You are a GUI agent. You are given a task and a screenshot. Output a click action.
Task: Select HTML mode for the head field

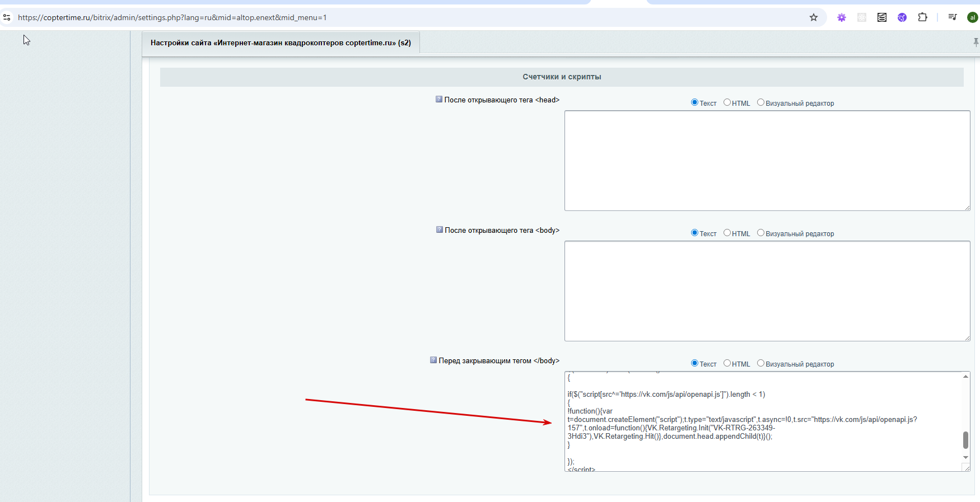[727, 102]
